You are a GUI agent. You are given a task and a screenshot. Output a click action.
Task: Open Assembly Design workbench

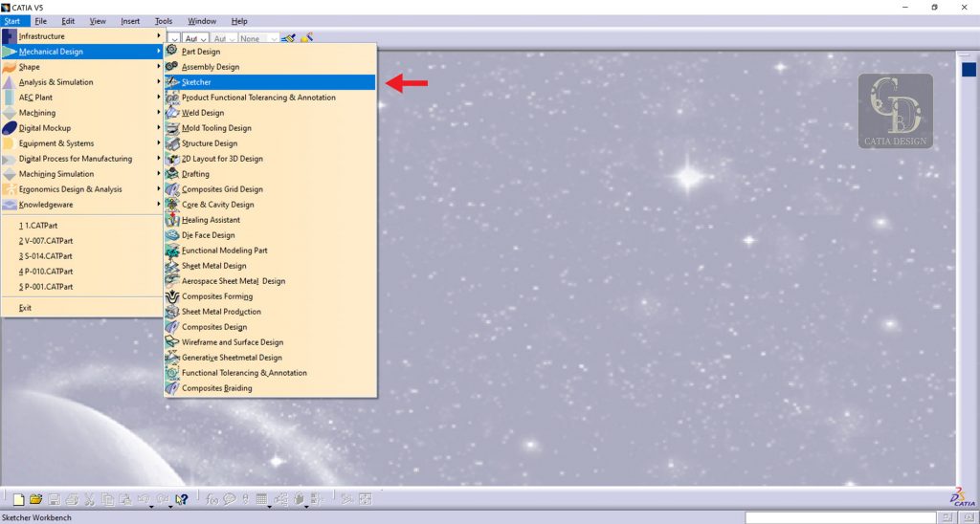(x=270, y=67)
